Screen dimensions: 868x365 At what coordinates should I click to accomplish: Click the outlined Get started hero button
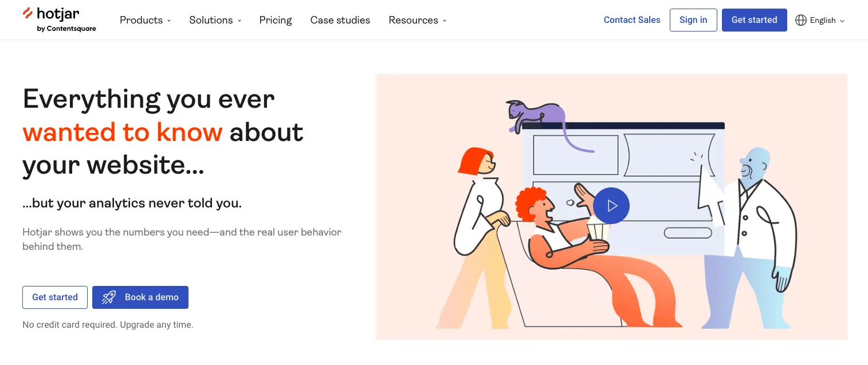pyautogui.click(x=55, y=297)
